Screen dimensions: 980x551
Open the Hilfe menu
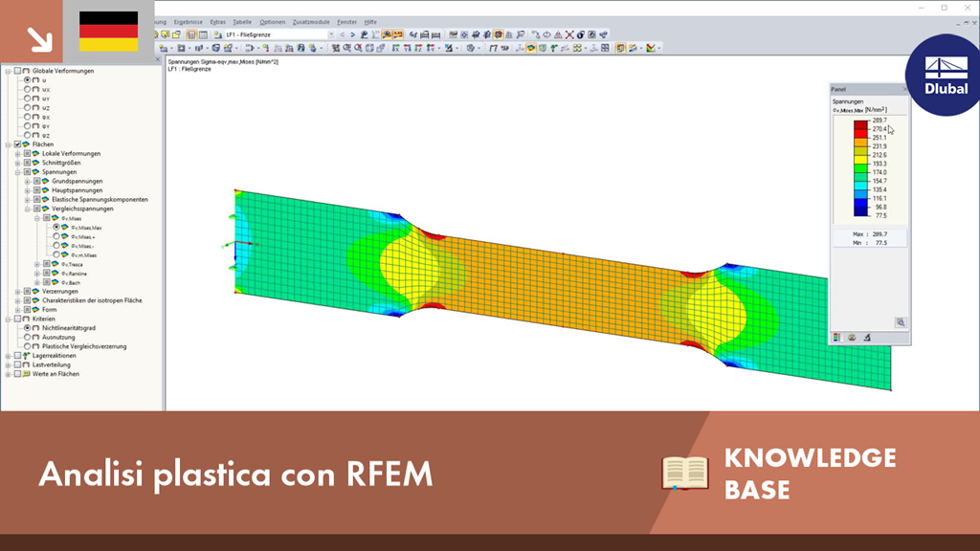(x=370, y=22)
